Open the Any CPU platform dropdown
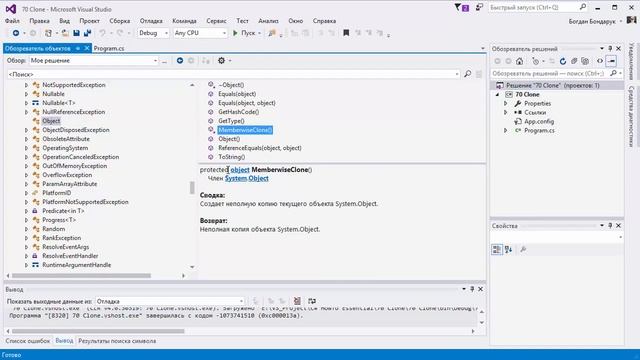The image size is (640, 360). click(200, 33)
